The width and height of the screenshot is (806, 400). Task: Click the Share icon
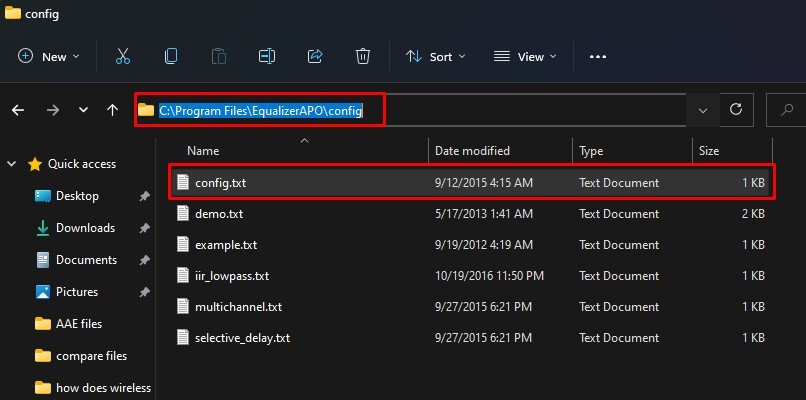click(315, 57)
